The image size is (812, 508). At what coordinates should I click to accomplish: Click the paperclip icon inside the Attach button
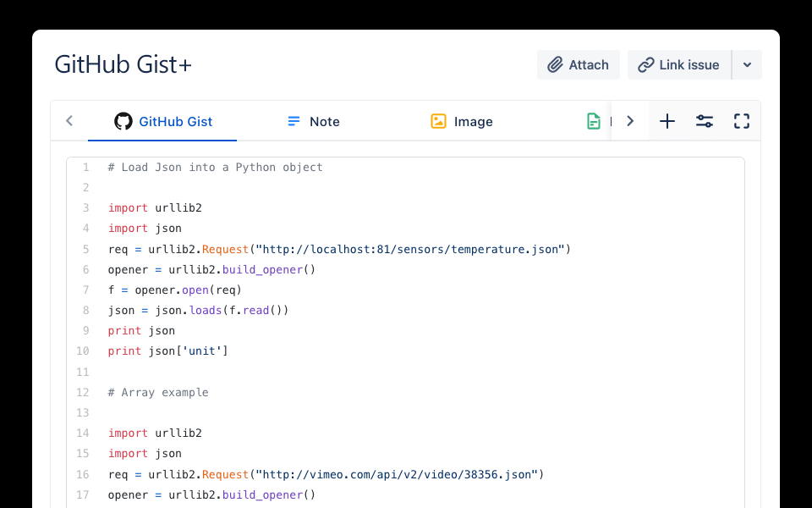point(557,64)
